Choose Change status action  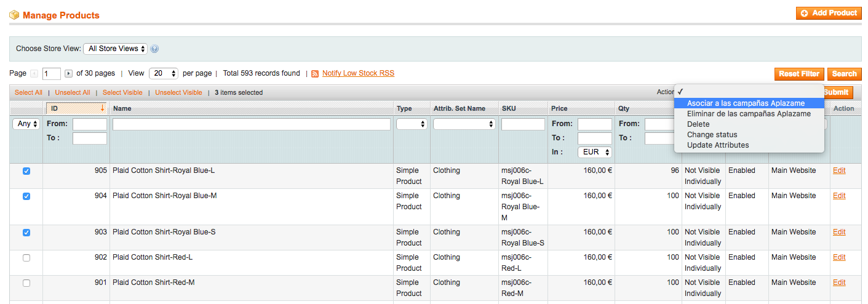click(749, 135)
